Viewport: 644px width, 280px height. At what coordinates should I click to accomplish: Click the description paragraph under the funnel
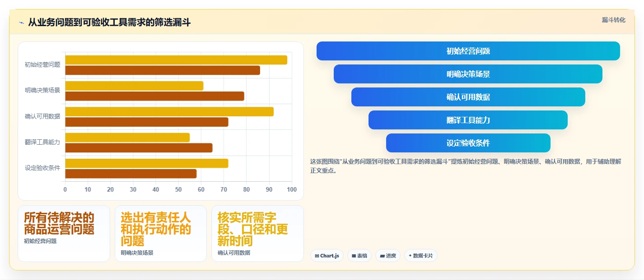pyautogui.click(x=466, y=166)
